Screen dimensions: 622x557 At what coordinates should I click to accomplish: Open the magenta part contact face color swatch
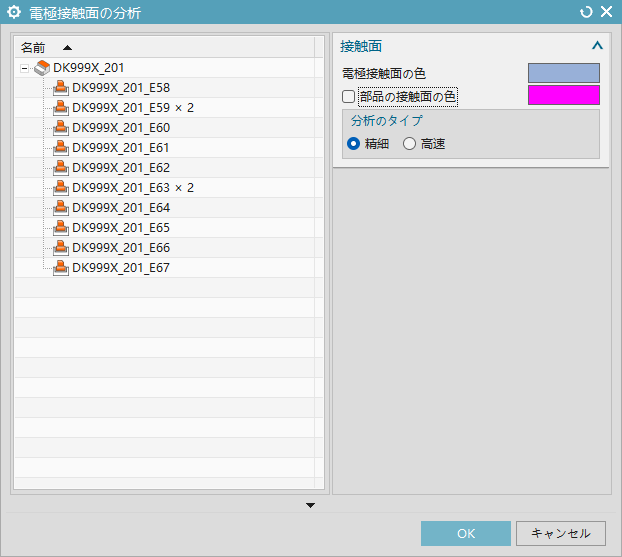(x=563, y=95)
